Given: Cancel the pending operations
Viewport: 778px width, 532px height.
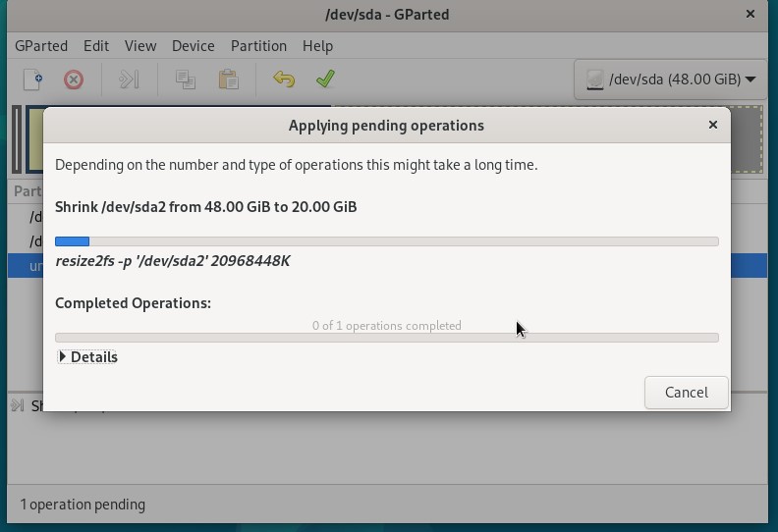Looking at the screenshot, I should (687, 393).
